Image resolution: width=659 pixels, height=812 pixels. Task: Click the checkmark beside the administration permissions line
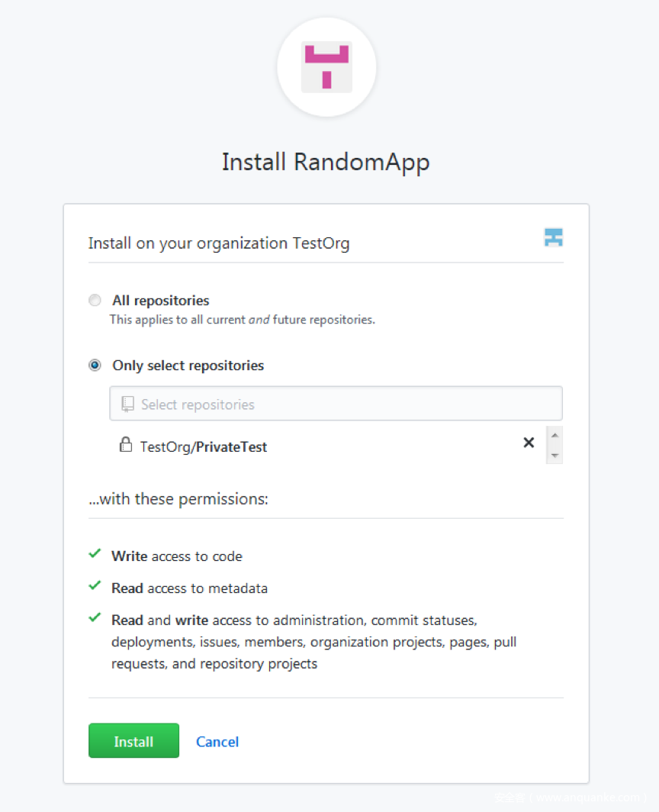(95, 617)
